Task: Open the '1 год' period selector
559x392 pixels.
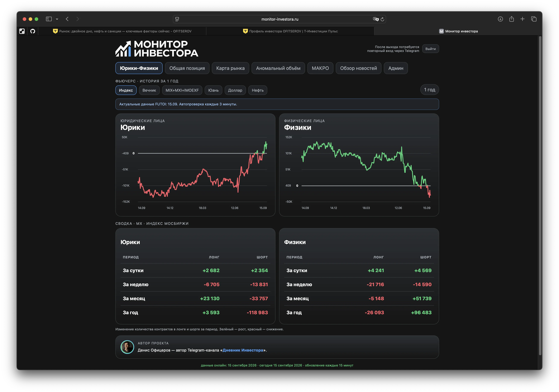Action: pos(429,90)
